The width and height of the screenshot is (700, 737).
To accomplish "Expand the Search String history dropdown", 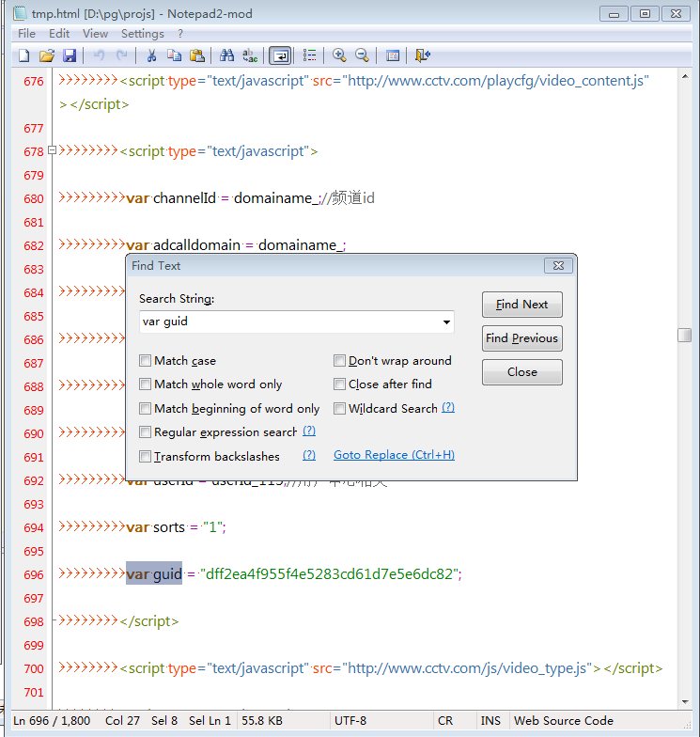I will 446,321.
